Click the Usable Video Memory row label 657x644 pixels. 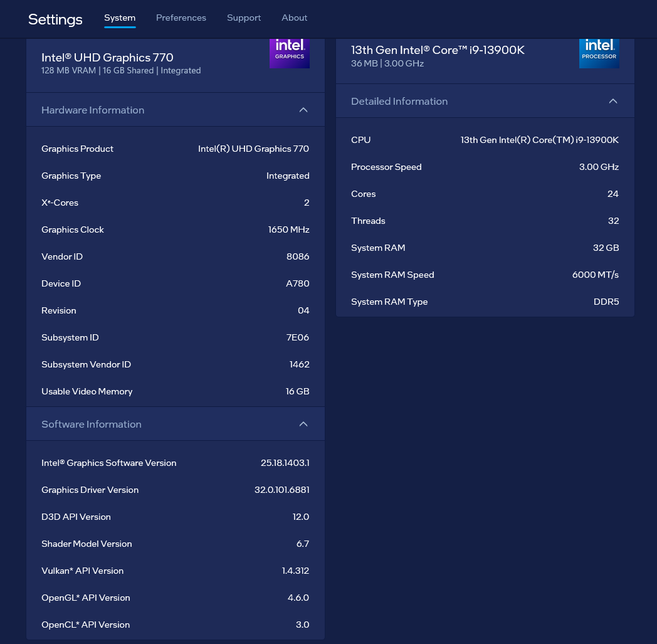click(87, 391)
